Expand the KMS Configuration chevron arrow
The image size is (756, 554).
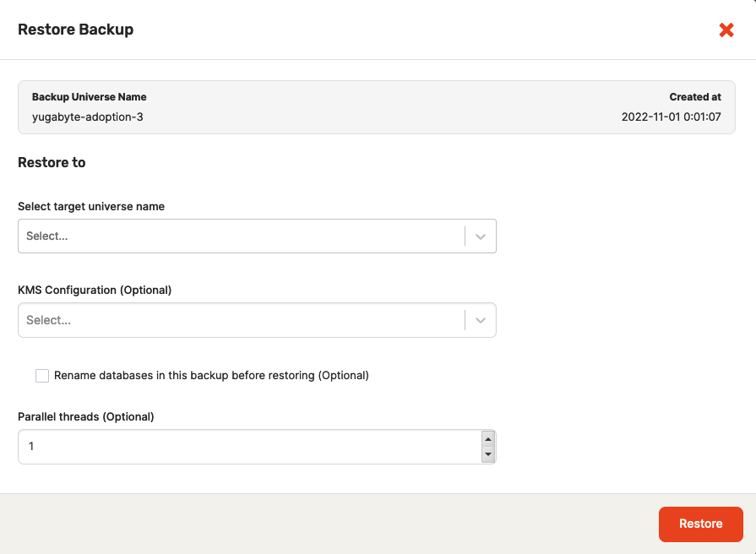point(480,321)
